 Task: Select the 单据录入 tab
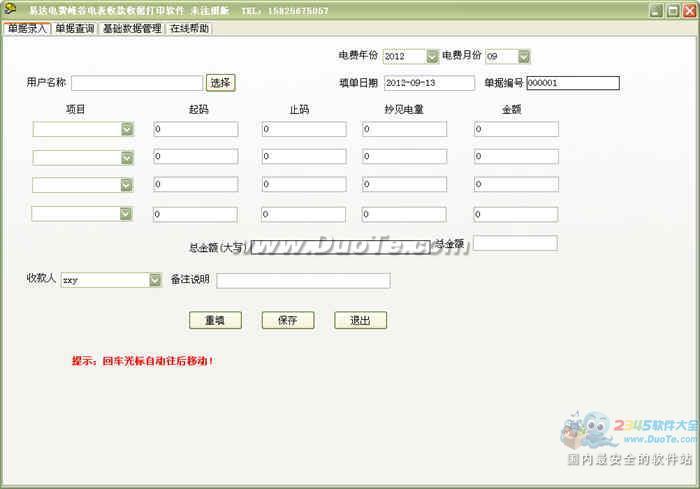pyautogui.click(x=27, y=30)
